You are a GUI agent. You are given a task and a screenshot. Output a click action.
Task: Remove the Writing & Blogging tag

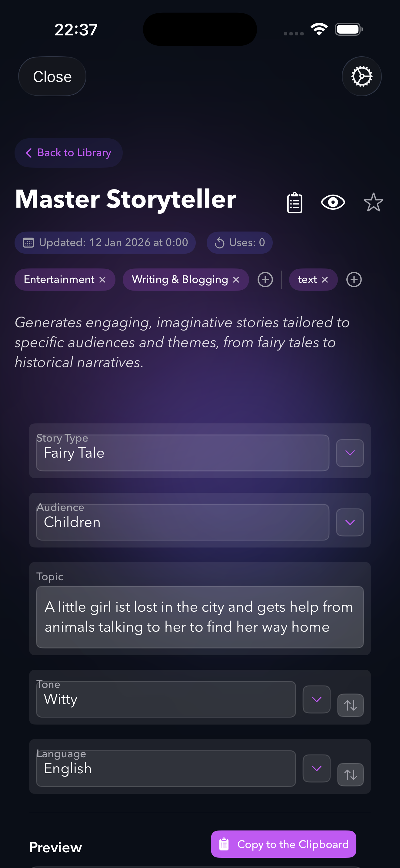point(236,280)
